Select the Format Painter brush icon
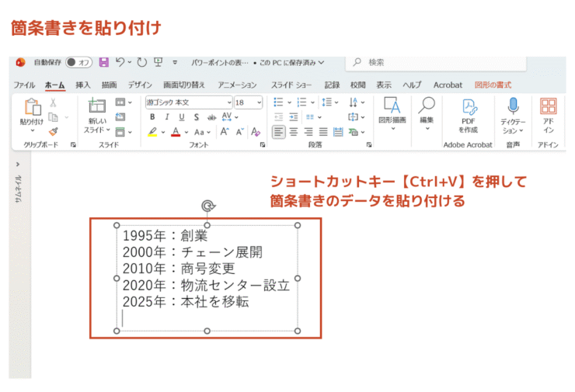The height and width of the screenshot is (392, 575). pyautogui.click(x=54, y=131)
